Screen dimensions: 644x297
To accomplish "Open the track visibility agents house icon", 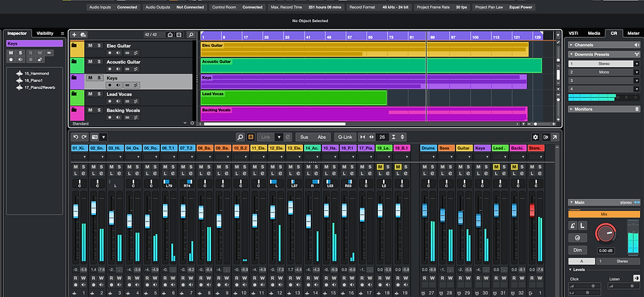I will pos(170,35).
